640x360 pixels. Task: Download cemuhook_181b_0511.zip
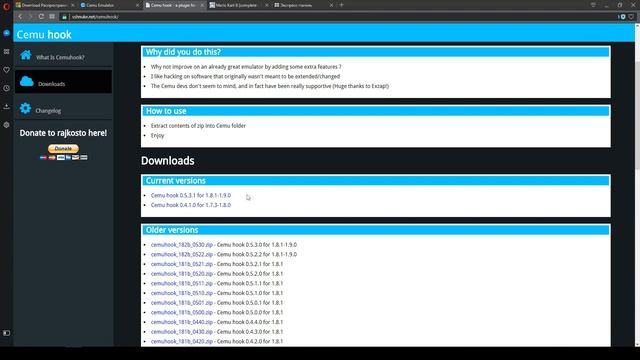182,283
